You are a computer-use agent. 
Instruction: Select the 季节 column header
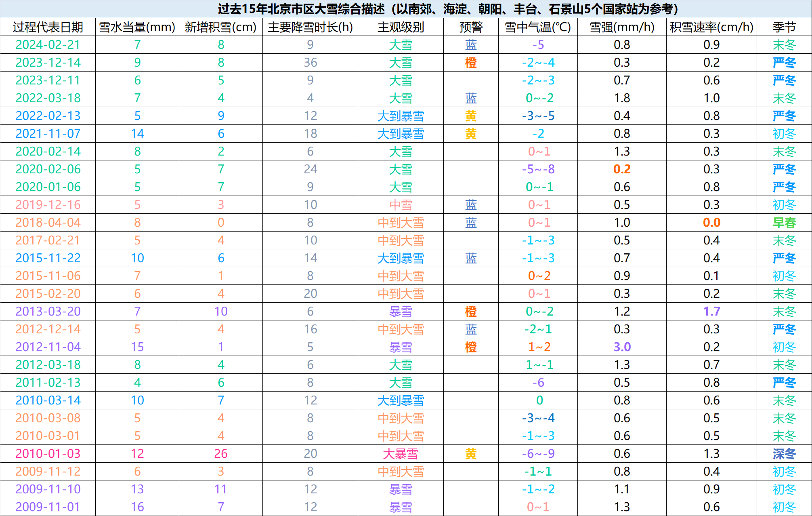tap(784, 27)
